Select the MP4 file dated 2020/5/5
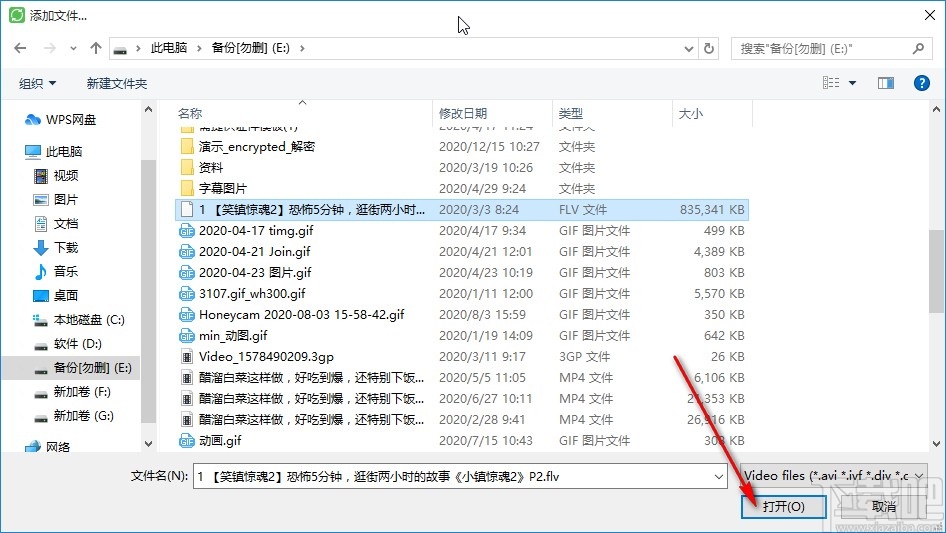The height and width of the screenshot is (533, 946). pos(462,378)
